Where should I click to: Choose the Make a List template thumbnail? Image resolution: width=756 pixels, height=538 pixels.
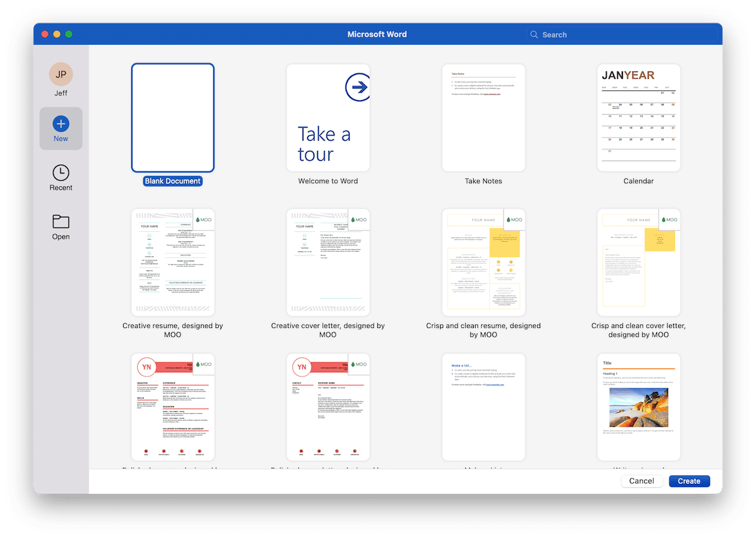point(484,407)
